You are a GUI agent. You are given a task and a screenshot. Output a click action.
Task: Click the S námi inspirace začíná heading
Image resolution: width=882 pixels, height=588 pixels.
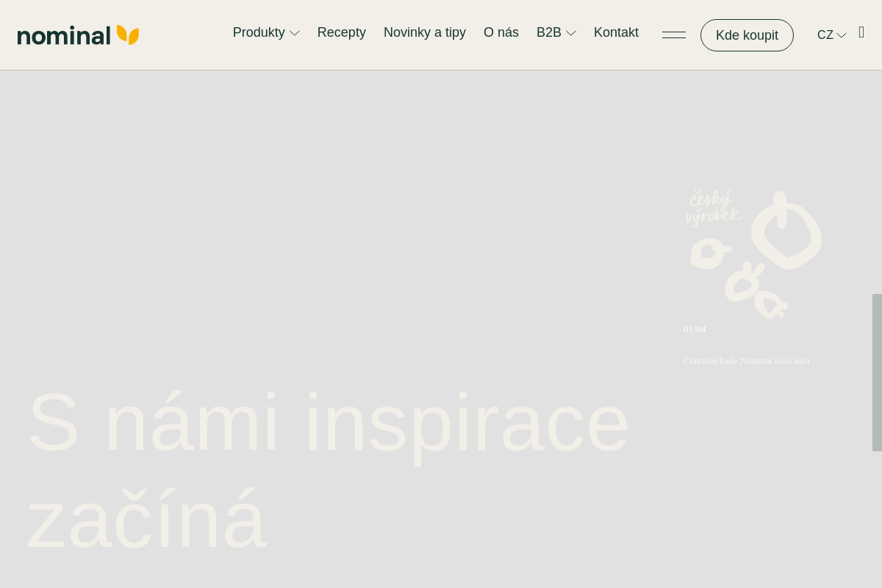point(328,470)
